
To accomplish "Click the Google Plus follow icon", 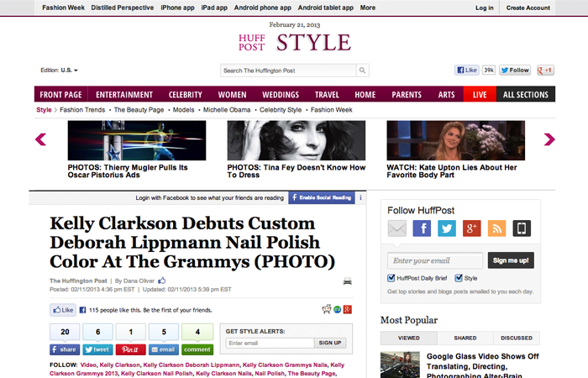I will (x=472, y=228).
